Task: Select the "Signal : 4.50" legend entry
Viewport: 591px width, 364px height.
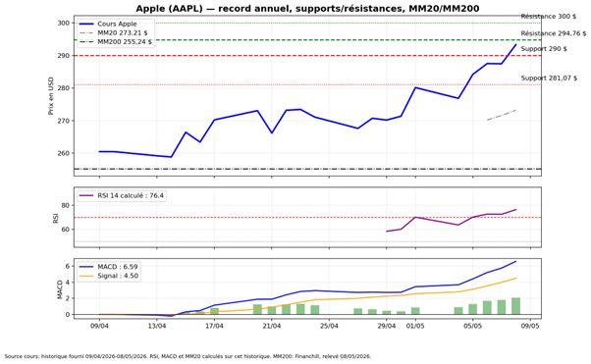Action: tap(109, 276)
